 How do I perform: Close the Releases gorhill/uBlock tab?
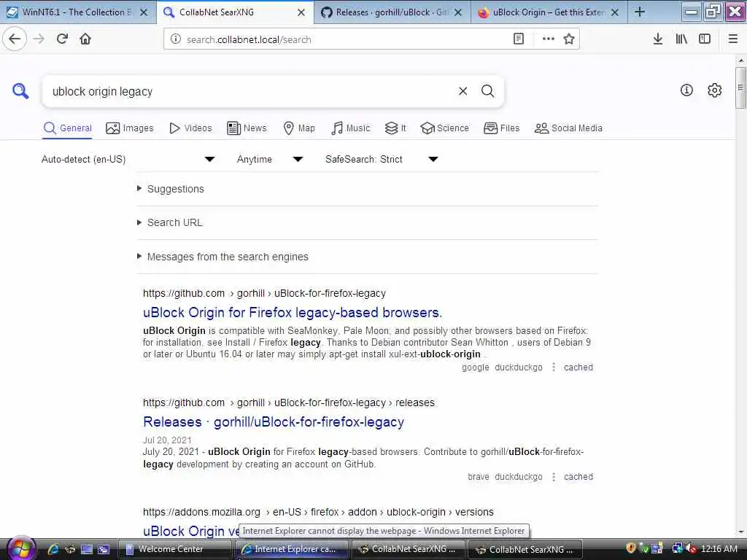458,12
